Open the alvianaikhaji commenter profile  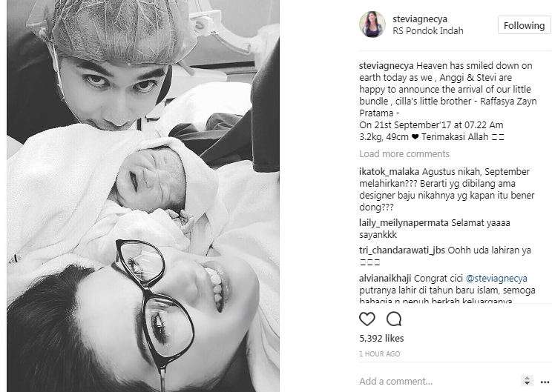pos(385,279)
